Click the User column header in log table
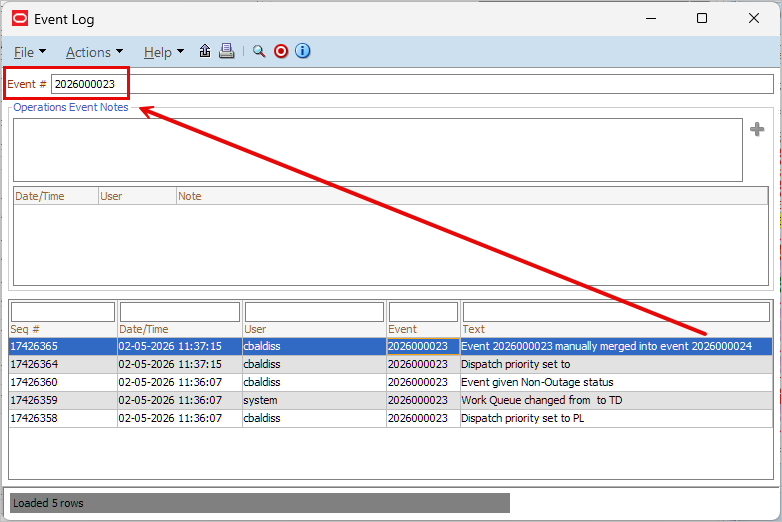782x522 pixels. click(313, 329)
